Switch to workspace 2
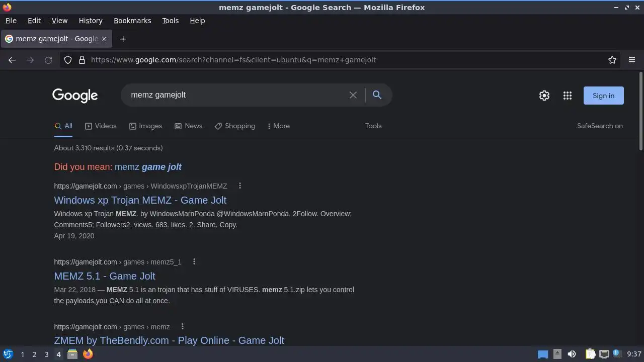The width and height of the screenshot is (644, 362). tap(34, 354)
